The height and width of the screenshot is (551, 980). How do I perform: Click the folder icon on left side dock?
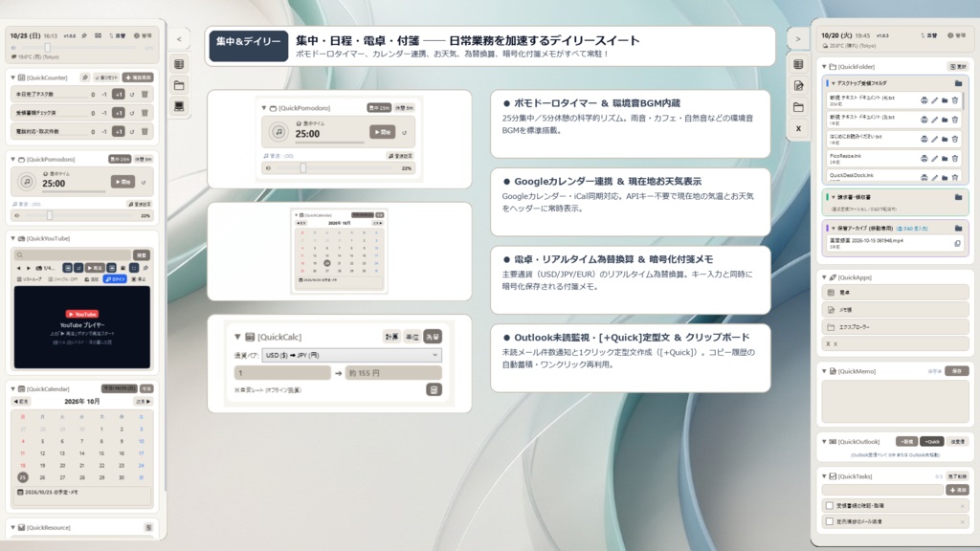pos(179,85)
